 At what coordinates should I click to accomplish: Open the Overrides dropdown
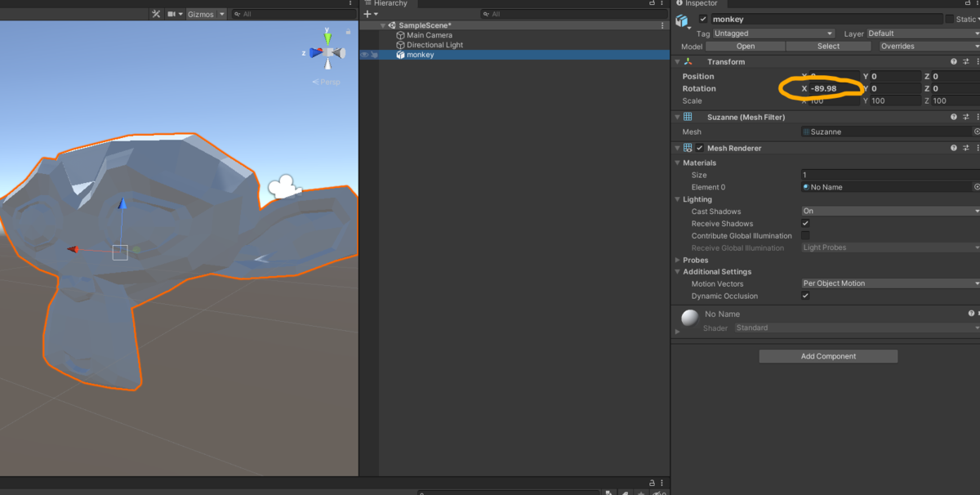(929, 47)
